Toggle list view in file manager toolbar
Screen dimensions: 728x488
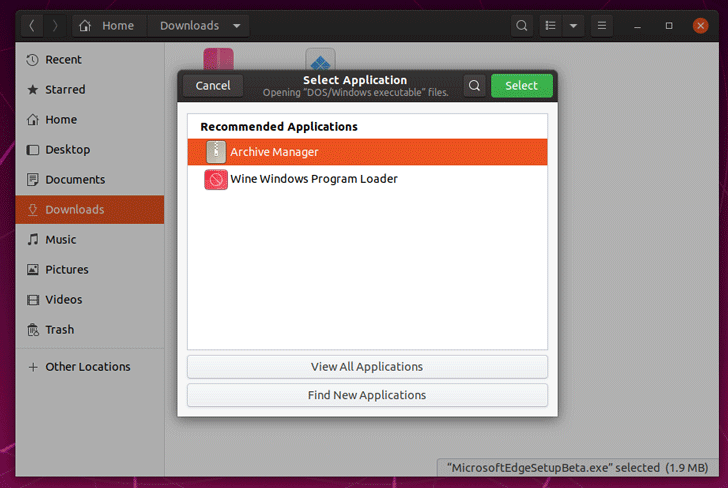click(551, 26)
